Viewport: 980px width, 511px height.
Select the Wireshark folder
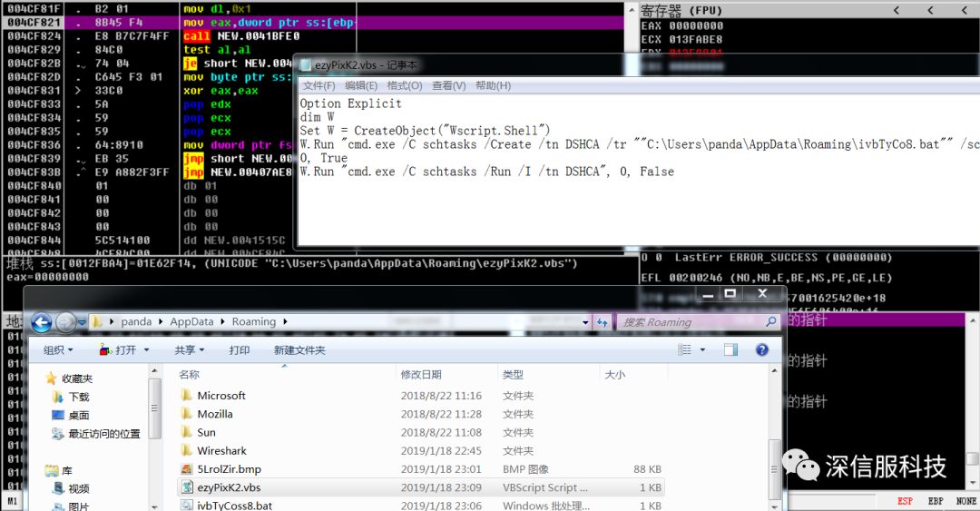point(222,450)
